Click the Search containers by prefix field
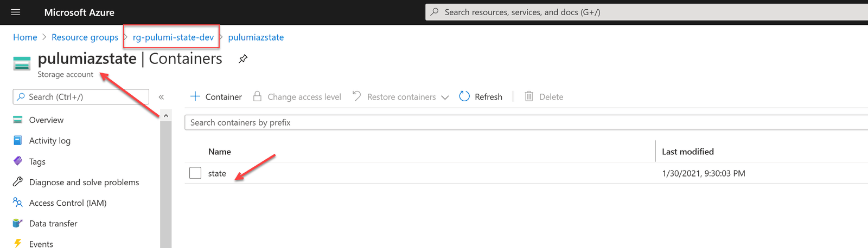The height and width of the screenshot is (248, 868). 526,122
